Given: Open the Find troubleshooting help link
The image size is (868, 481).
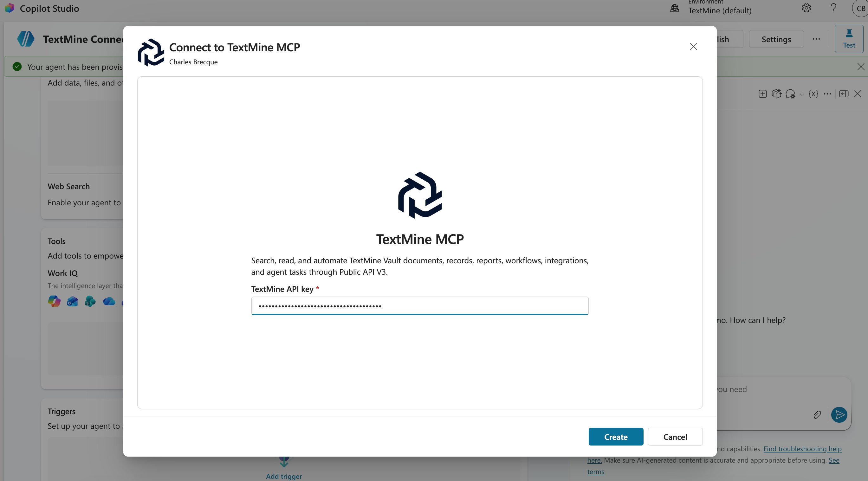Looking at the screenshot, I should click(802, 449).
